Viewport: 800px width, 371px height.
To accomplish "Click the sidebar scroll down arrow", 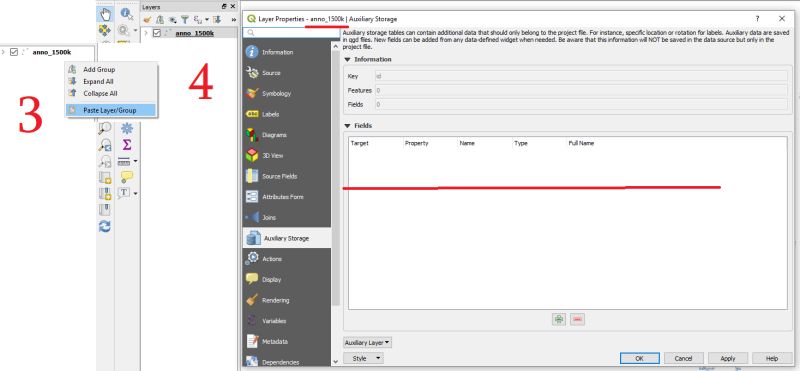I will click(x=335, y=361).
